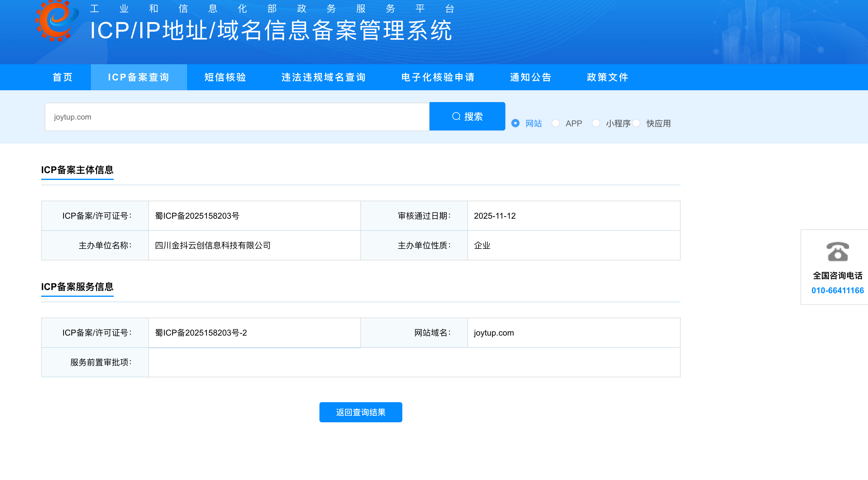Viewport: 868px width, 480px height.
Task: Go to 短信核验 tab
Action: [225, 77]
